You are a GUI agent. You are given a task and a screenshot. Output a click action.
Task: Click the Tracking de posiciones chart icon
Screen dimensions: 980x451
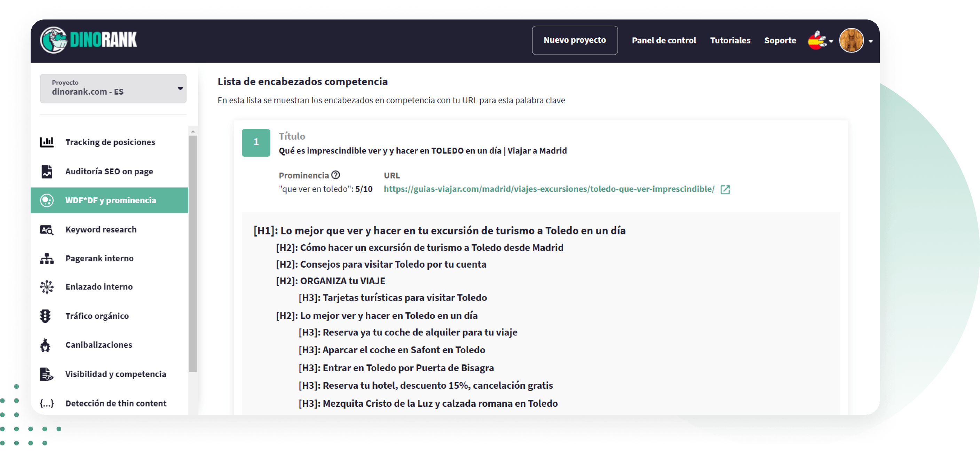coord(47,142)
